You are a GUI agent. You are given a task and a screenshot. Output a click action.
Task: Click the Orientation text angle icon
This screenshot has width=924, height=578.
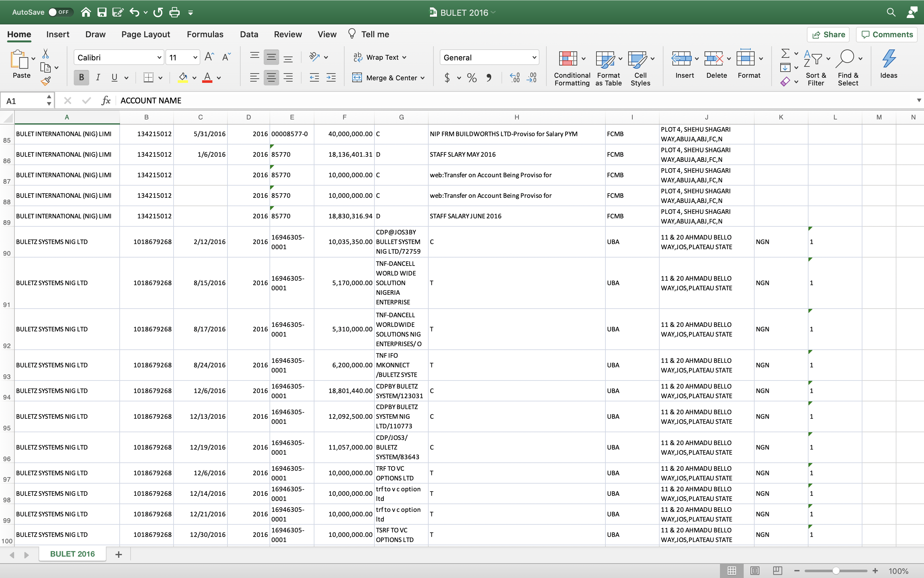314,57
